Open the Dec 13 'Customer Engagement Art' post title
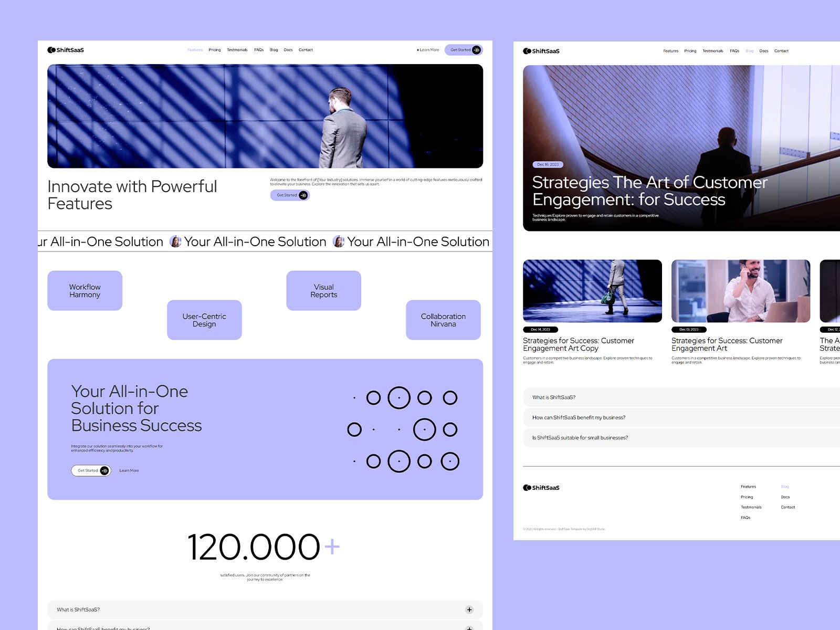840x630 pixels. click(727, 344)
